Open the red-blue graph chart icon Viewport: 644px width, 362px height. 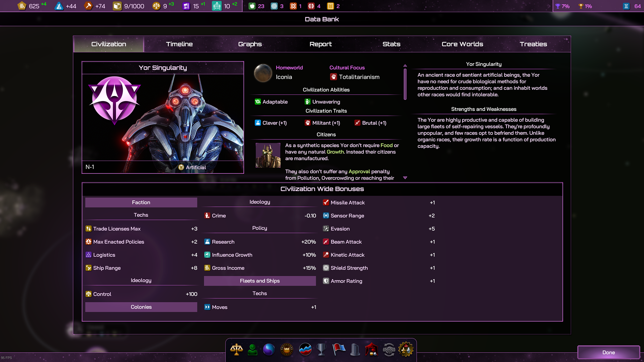click(x=305, y=350)
